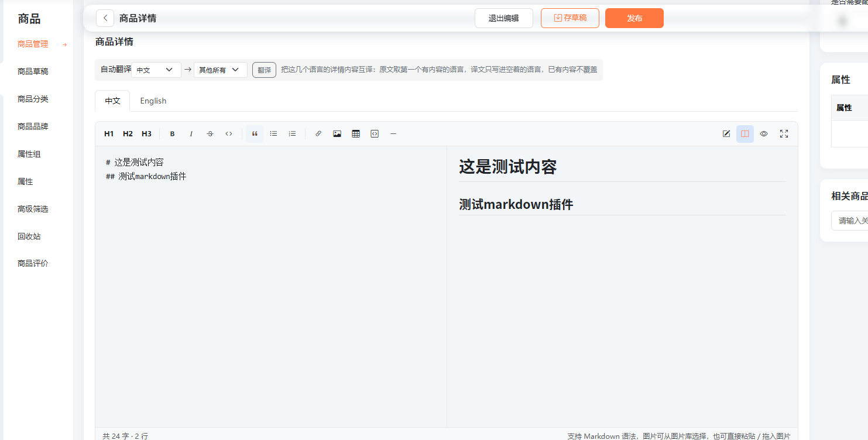Insert a code block via boxed-code icon
868x440 pixels.
375,134
